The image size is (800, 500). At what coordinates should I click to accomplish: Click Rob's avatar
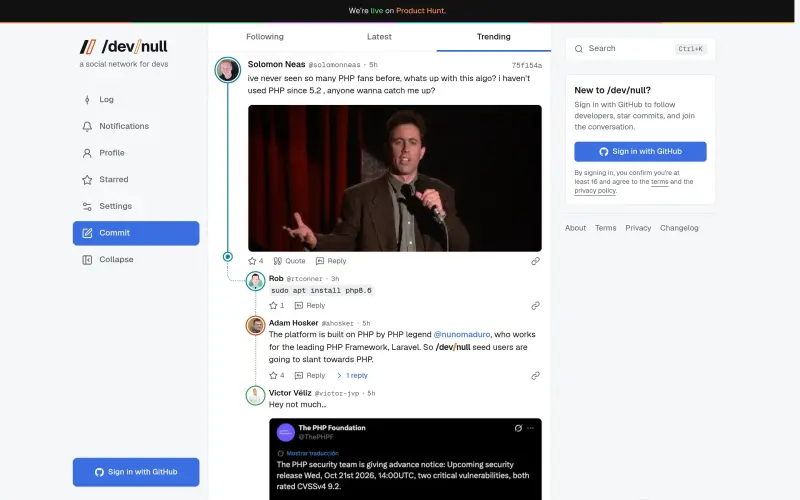pyautogui.click(x=256, y=281)
